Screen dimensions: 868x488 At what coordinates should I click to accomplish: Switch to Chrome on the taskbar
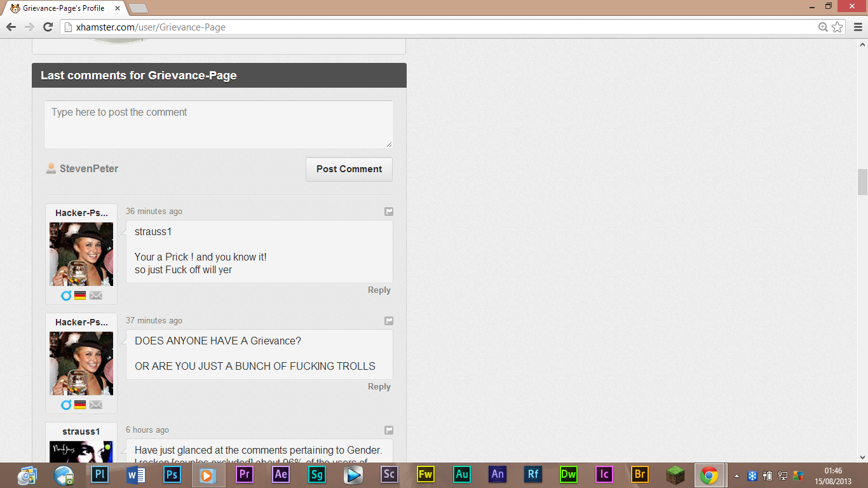click(709, 475)
